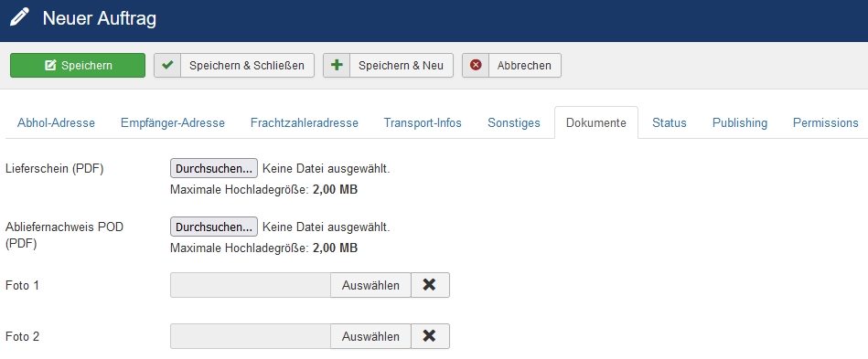The height and width of the screenshot is (359, 868).
Task: Switch to the Empfänger-Adresse tab
Action: [173, 122]
